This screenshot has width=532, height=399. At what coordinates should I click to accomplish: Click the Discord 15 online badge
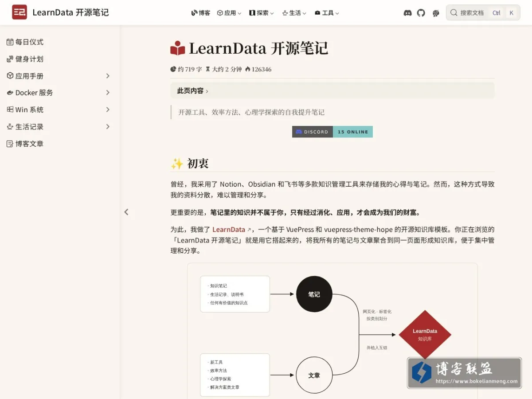tap(332, 132)
